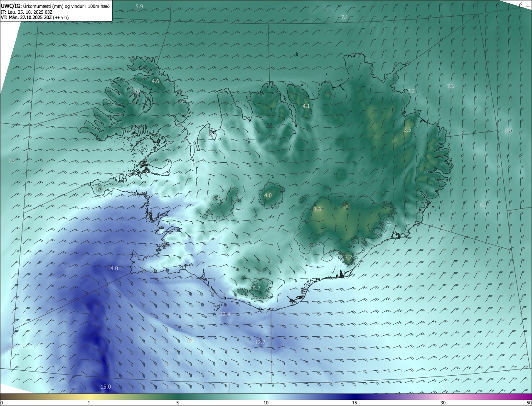Click the valid time line 'VT: Mán. 27.10.2025 20Z'
Image resolution: width=532 pixels, height=406 pixels.
tap(27, 17)
